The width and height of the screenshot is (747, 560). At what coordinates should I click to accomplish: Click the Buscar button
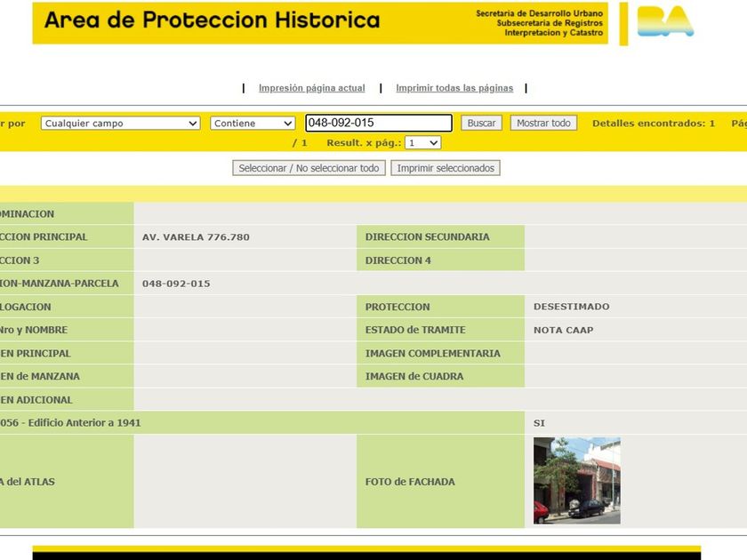point(481,123)
